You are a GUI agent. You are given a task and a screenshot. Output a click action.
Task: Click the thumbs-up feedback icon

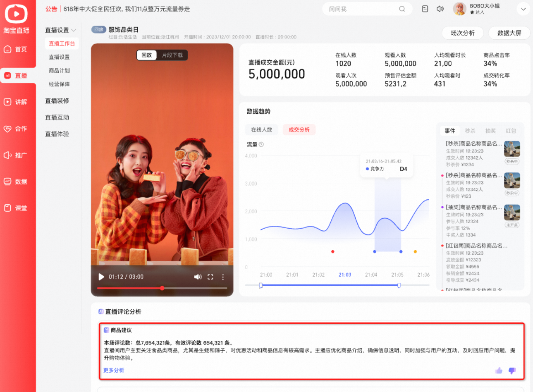(499, 370)
